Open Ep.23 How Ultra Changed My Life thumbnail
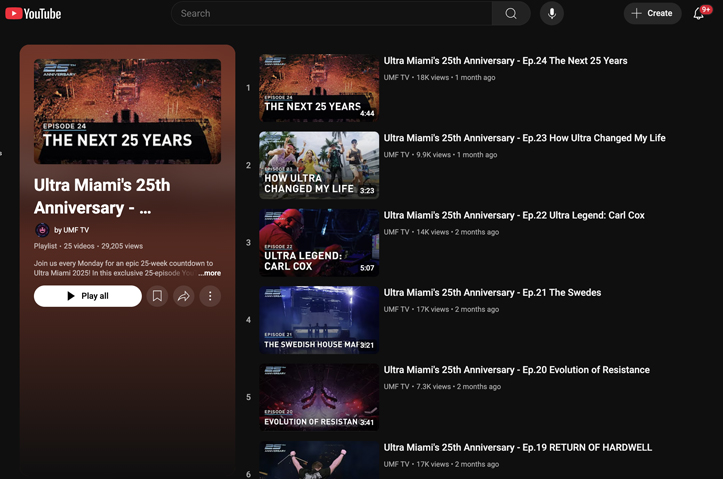Screen dimensions: 723x479 [x=319, y=165]
